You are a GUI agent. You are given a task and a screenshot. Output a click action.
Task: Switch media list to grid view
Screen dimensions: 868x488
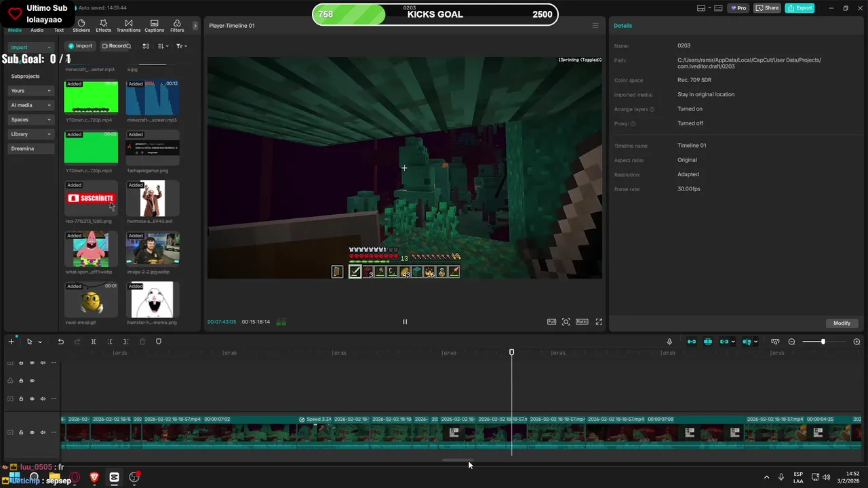click(x=146, y=46)
